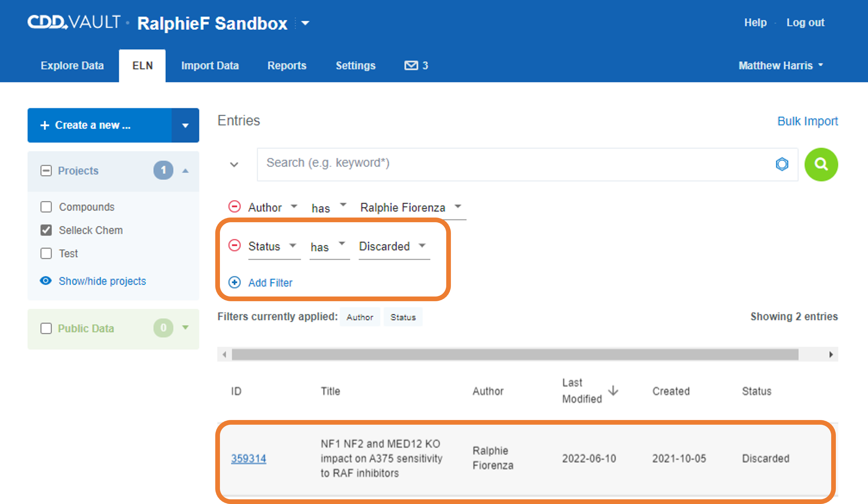Screen dimensions: 868x504
Task: Click the Create a new button
Action: 99,125
